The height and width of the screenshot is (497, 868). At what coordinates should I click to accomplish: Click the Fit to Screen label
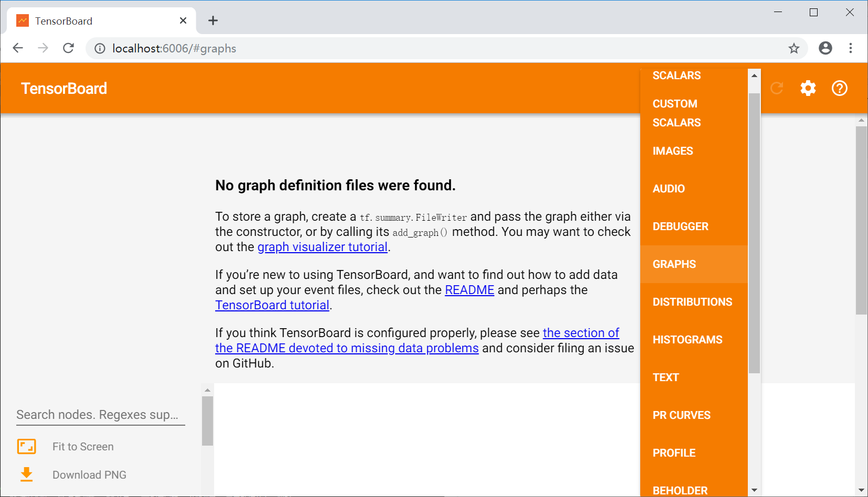83,447
